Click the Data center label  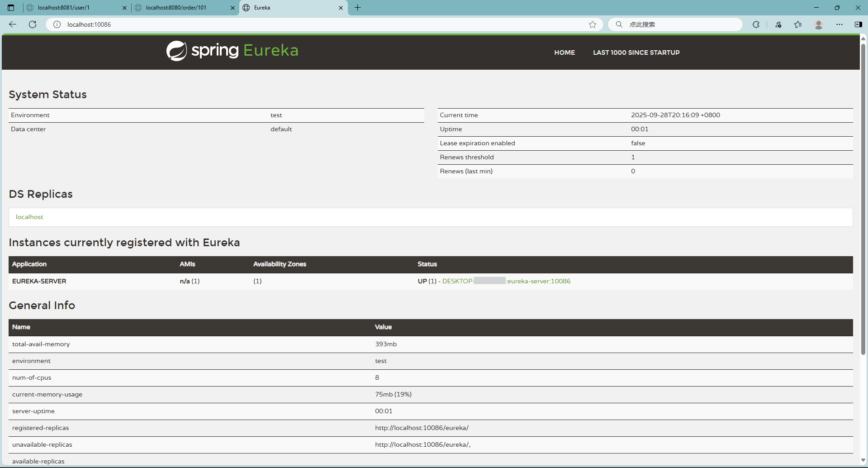point(28,129)
